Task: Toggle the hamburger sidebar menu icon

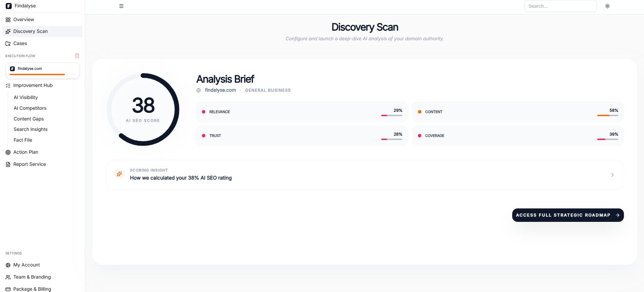Action: [x=121, y=6]
